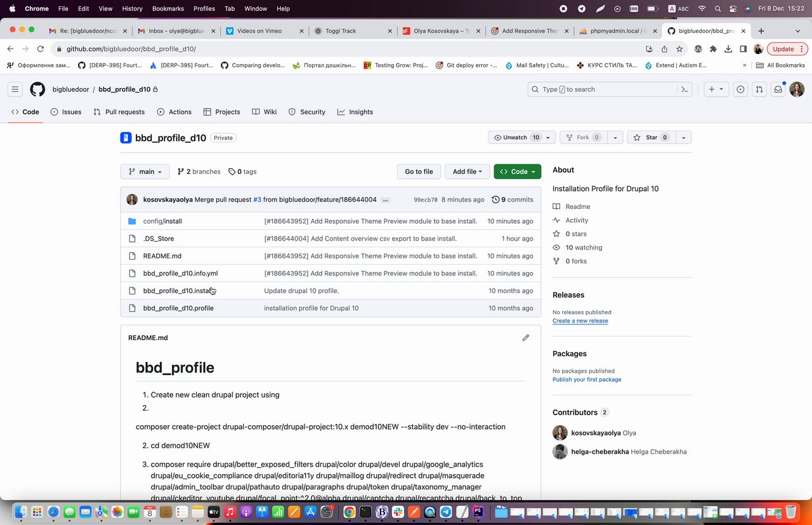Open Finder from the Dock
Image resolution: width=812 pixels, height=525 pixels.
[21, 512]
